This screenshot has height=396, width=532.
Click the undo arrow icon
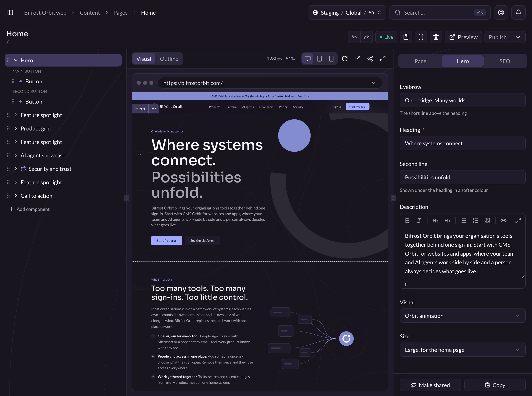point(354,37)
